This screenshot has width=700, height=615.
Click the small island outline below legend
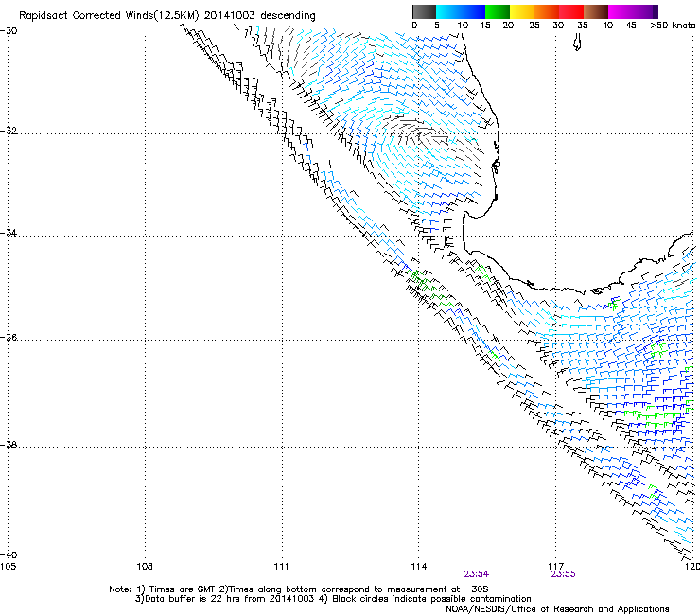tap(577, 43)
